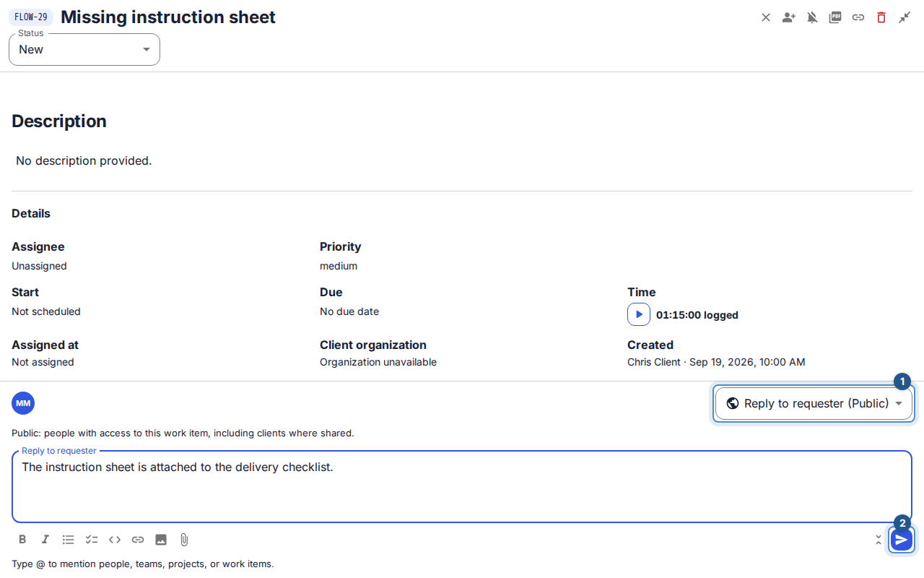
Task: Click the 'Missing instruction sheet' title
Action: point(168,17)
